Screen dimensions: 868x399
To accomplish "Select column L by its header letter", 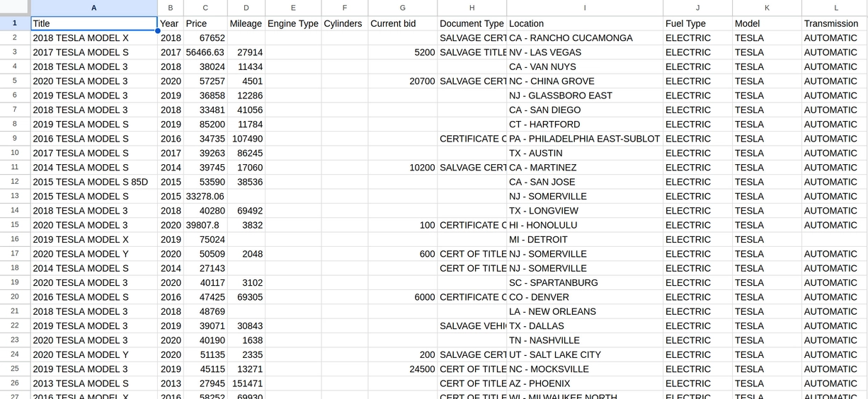I will tap(835, 7).
